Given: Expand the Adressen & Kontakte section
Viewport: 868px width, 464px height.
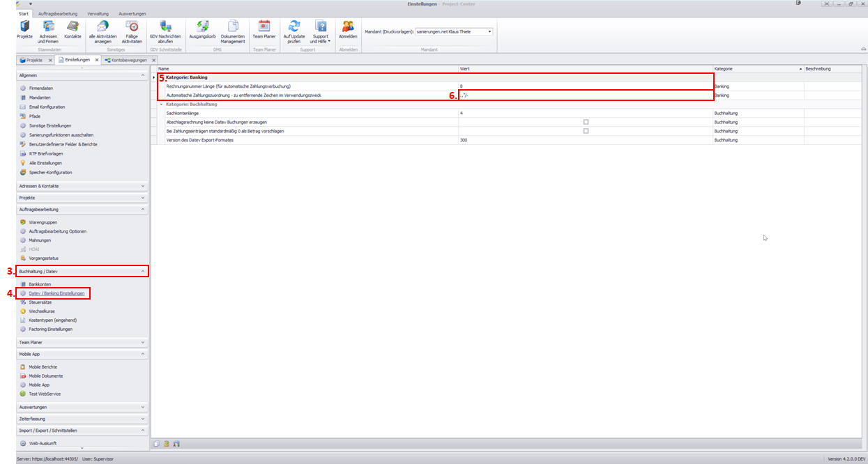Looking at the screenshot, I should [82, 186].
